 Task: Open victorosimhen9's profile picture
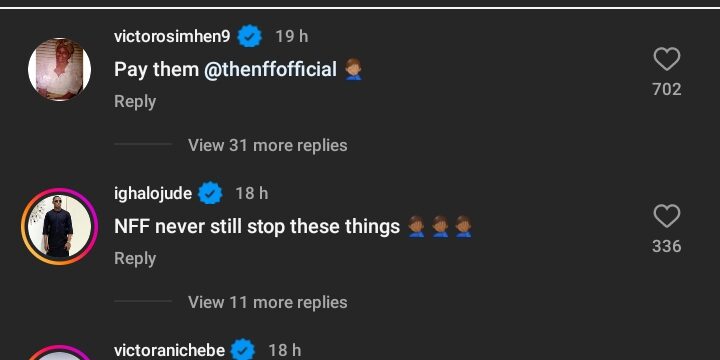click(x=59, y=69)
